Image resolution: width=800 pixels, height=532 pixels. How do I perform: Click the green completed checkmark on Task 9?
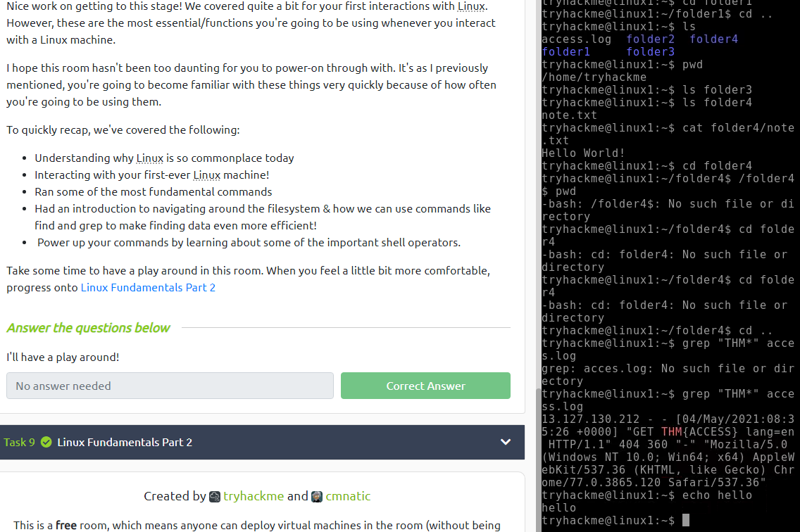click(x=46, y=442)
